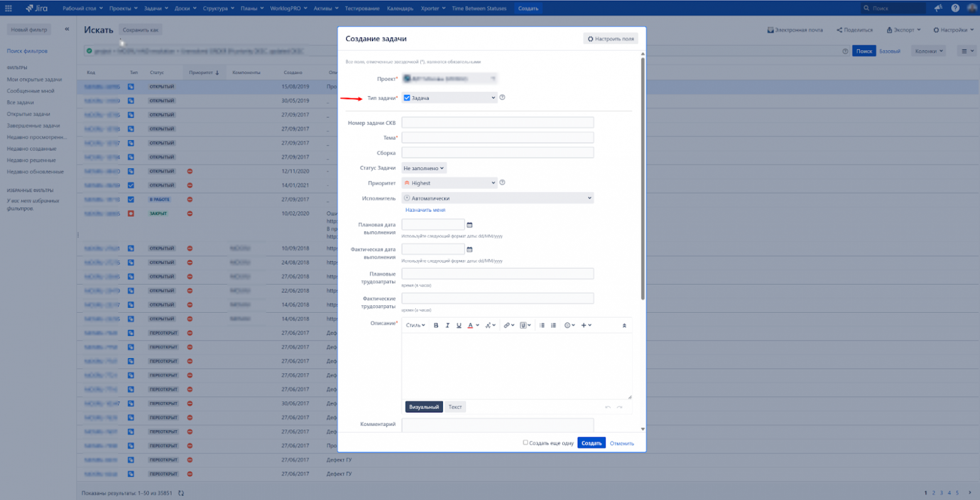Apply bold formatting in description editor
980x500 pixels.
(437, 325)
